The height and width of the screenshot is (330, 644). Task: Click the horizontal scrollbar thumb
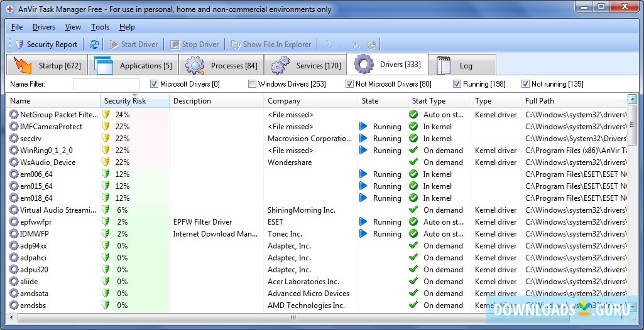(x=293, y=317)
